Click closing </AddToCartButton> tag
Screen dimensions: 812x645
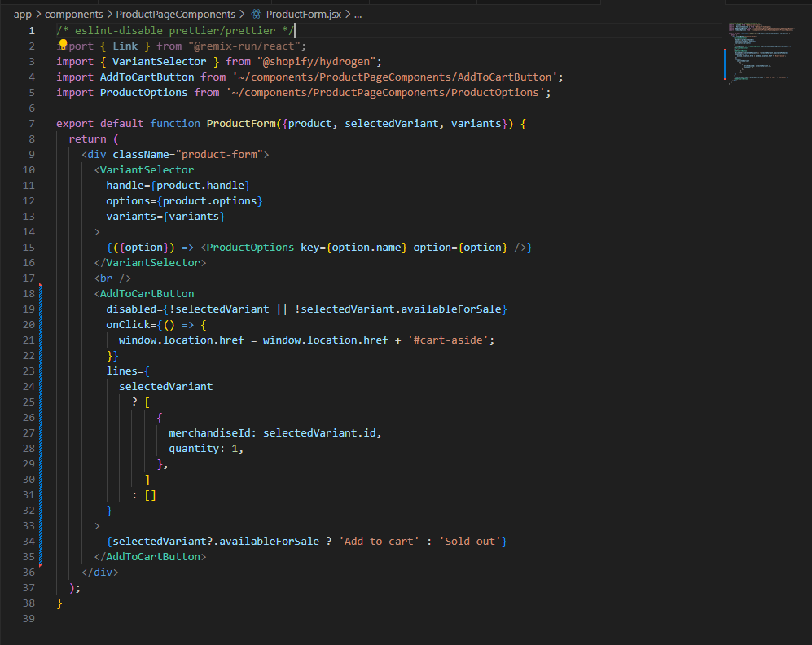pyautogui.click(x=150, y=558)
